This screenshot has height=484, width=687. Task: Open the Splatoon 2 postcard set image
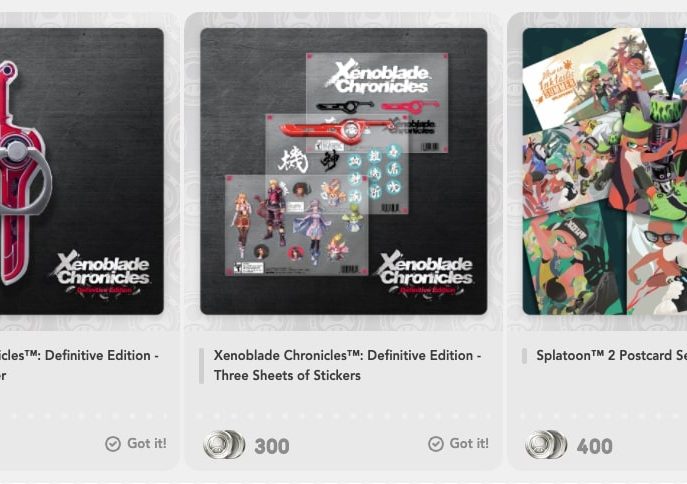pos(605,171)
